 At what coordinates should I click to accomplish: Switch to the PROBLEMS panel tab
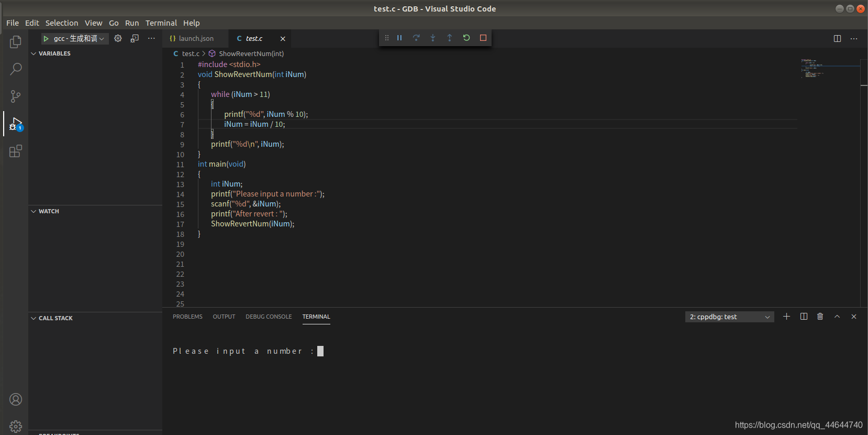(x=187, y=317)
